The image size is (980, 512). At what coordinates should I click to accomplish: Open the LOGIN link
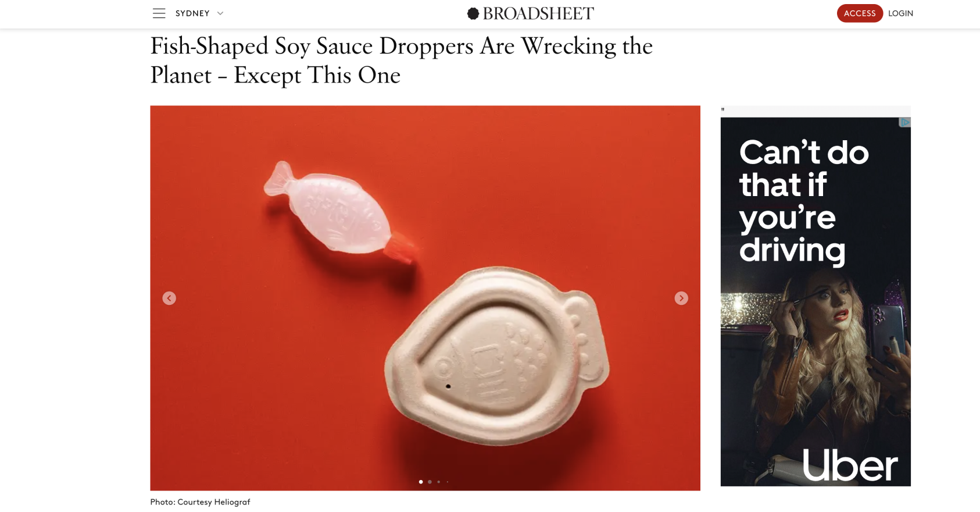pos(900,13)
